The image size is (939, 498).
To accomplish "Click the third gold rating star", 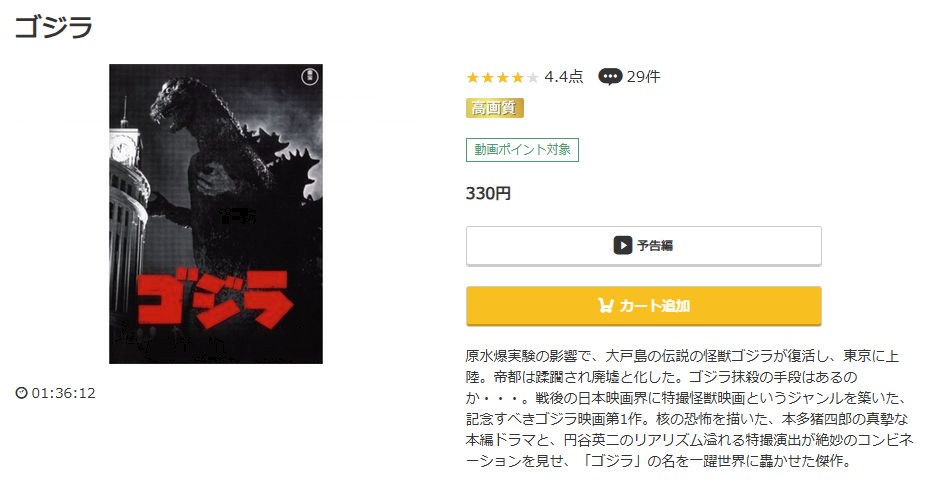I will click(502, 77).
